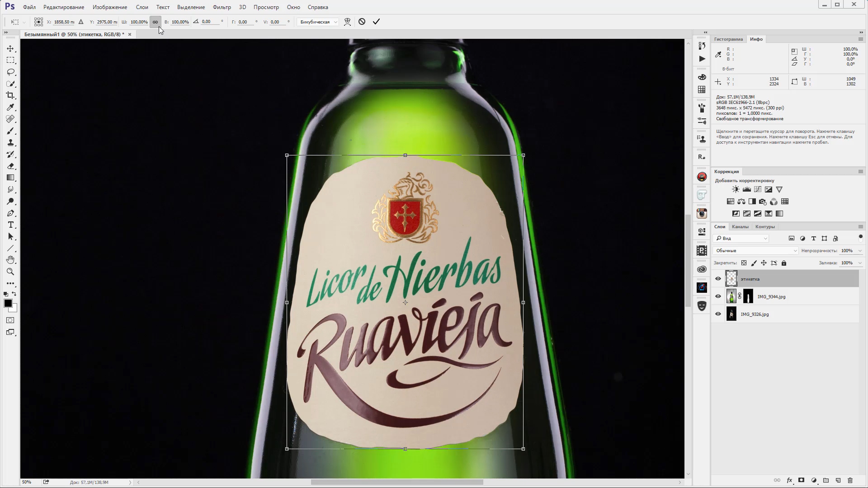868x488 pixels.
Task: Select the Dodge tool
Action: click(11, 201)
